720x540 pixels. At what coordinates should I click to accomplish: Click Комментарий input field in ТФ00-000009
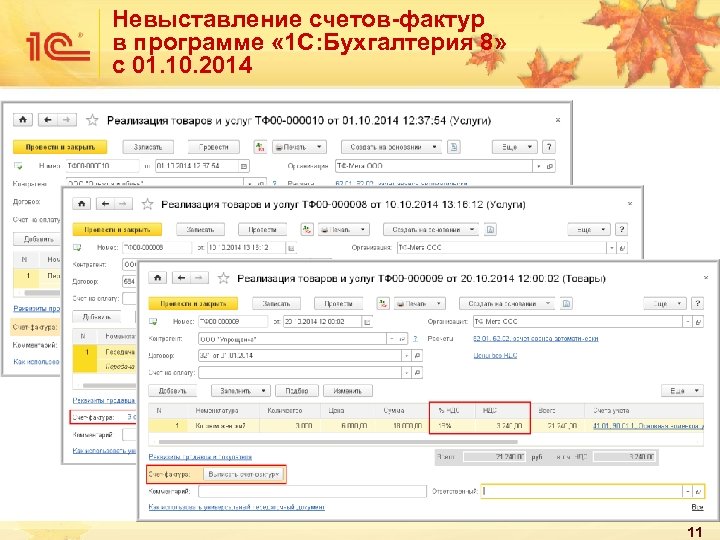312,491
